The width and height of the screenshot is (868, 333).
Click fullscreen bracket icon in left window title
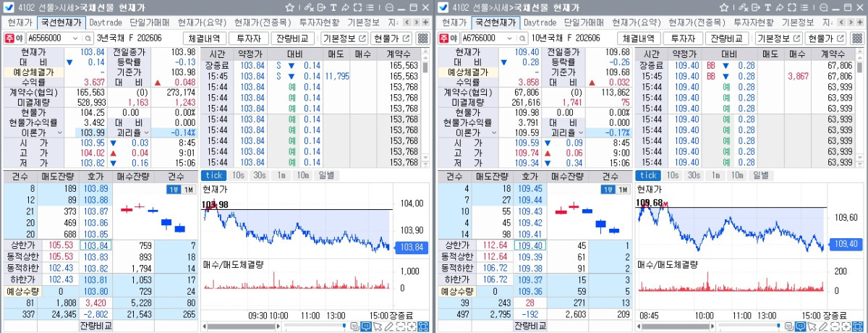point(357,7)
